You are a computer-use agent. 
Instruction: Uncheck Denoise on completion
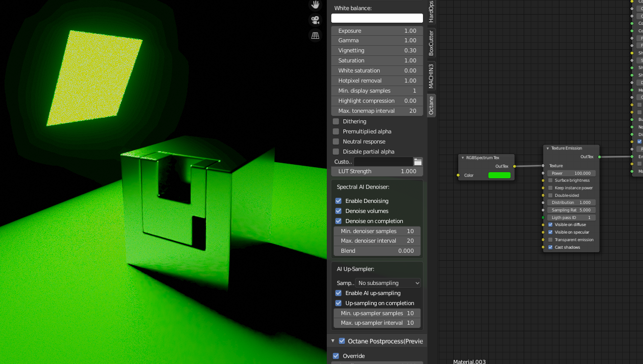[338, 221]
